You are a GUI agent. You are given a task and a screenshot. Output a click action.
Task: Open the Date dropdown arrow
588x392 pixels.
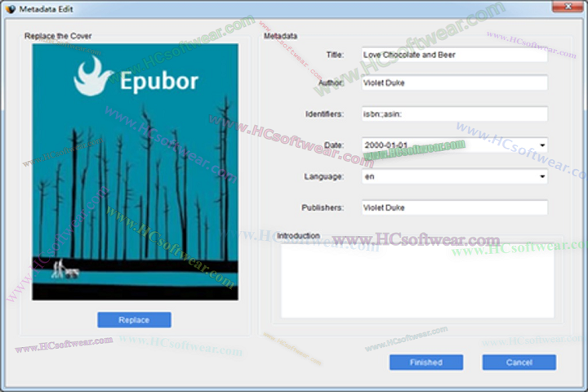[541, 145]
